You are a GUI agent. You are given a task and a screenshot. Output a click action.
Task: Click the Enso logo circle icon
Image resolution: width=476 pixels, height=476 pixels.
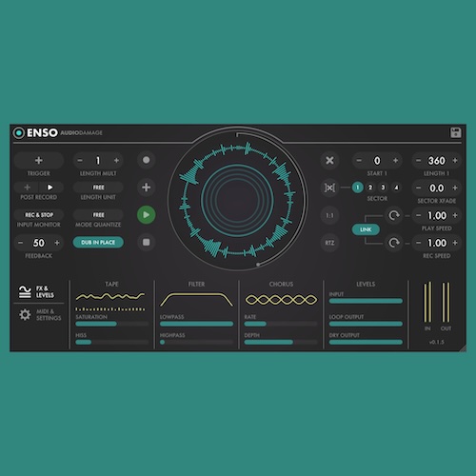tap(19, 132)
